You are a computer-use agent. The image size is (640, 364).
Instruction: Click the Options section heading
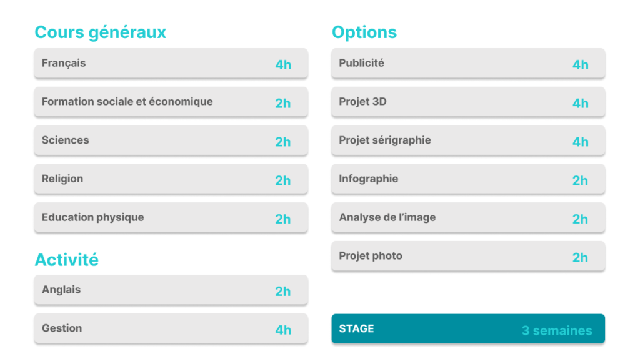[x=364, y=32]
